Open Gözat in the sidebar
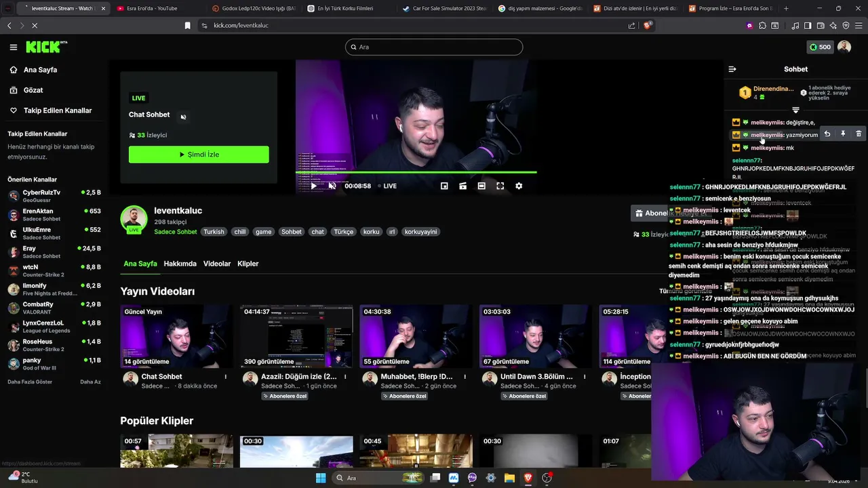 tap(33, 90)
